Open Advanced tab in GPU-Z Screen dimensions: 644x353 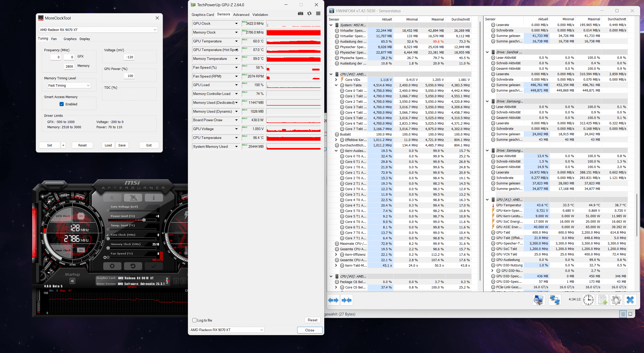(241, 15)
